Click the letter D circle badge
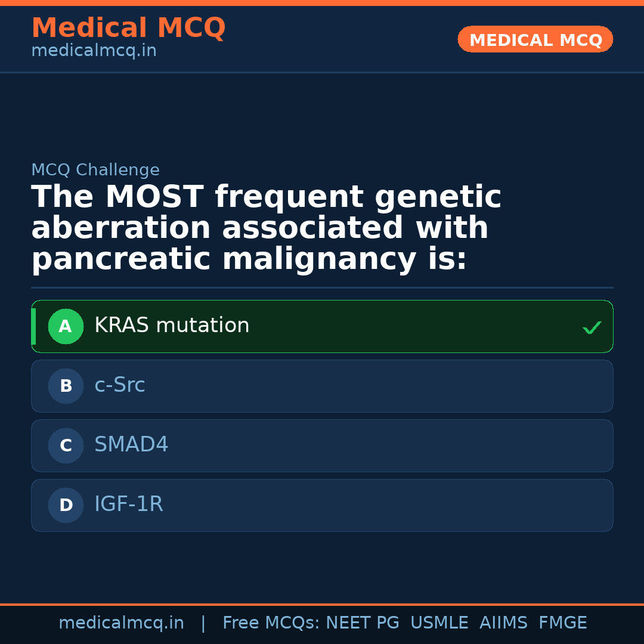The height and width of the screenshot is (644, 644). (66, 505)
